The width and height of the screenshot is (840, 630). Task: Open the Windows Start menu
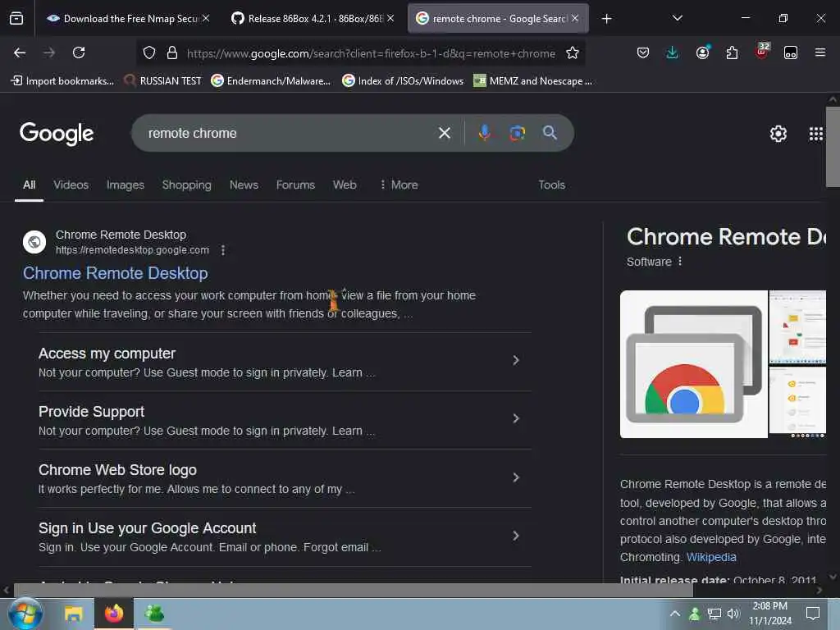(x=25, y=614)
